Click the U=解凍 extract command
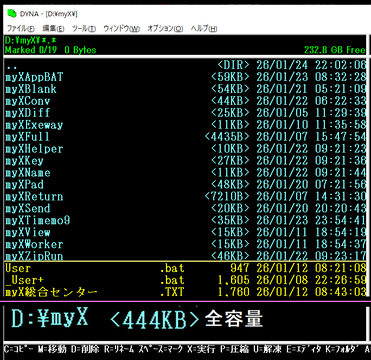This screenshot has width=371, height=360. click(x=268, y=349)
